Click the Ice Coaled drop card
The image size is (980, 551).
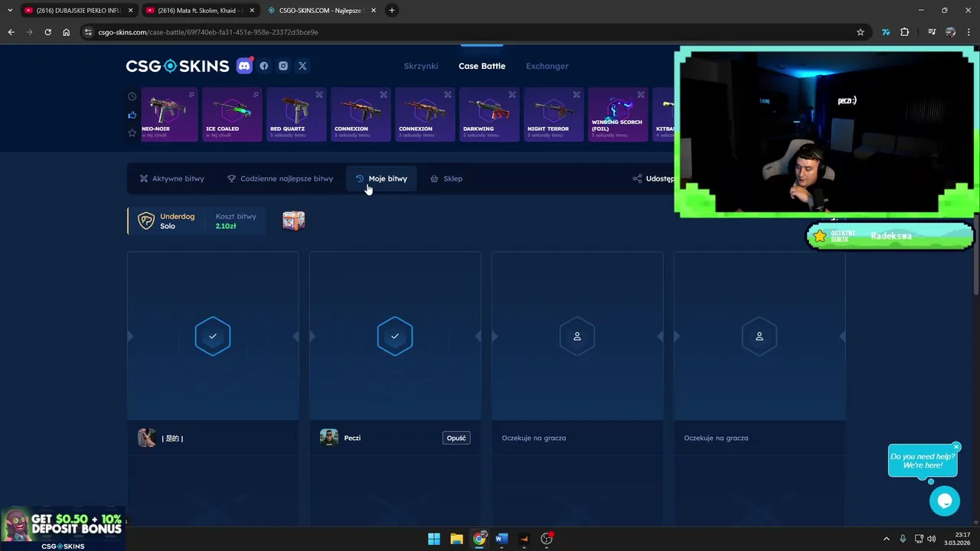tap(232, 115)
